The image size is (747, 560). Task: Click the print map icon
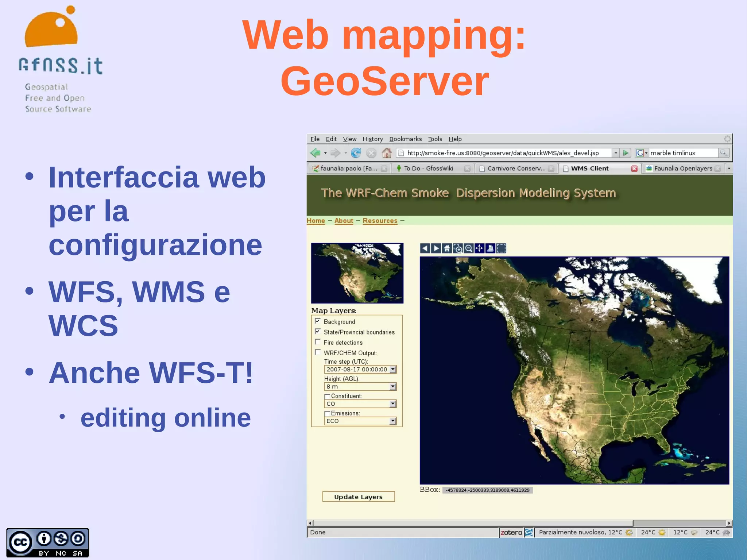[490, 248]
